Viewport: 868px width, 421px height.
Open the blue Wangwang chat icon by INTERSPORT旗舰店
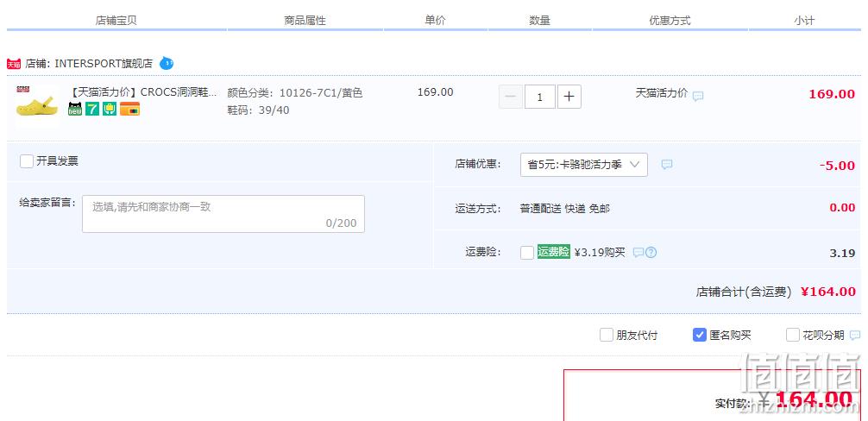(x=166, y=64)
